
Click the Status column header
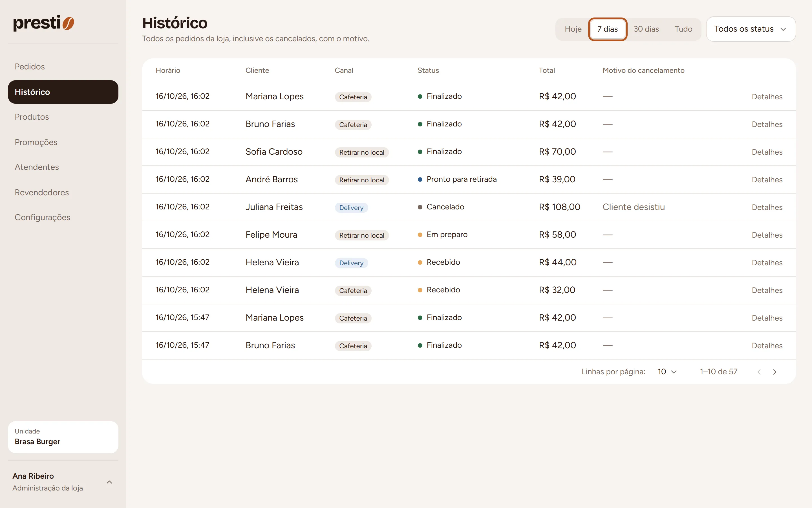[428, 70]
